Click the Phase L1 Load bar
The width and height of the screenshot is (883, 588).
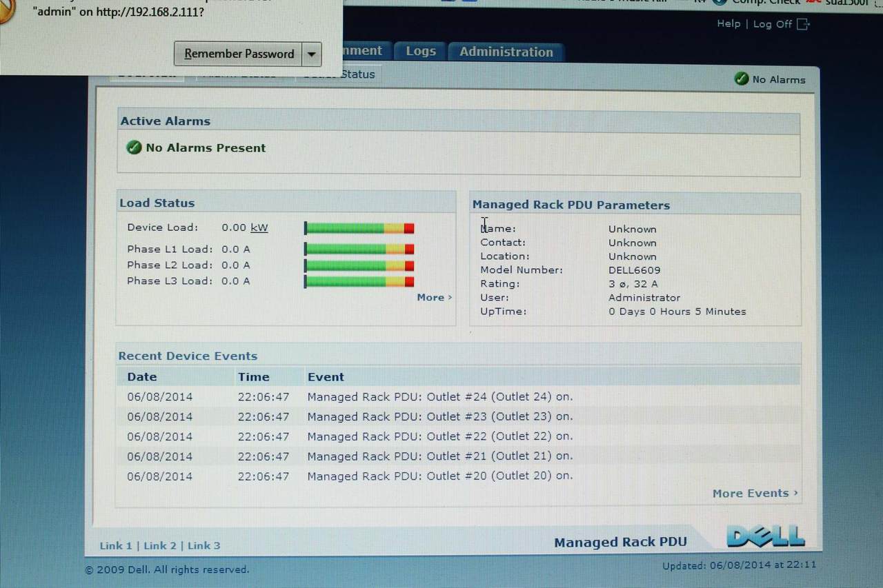(x=359, y=249)
